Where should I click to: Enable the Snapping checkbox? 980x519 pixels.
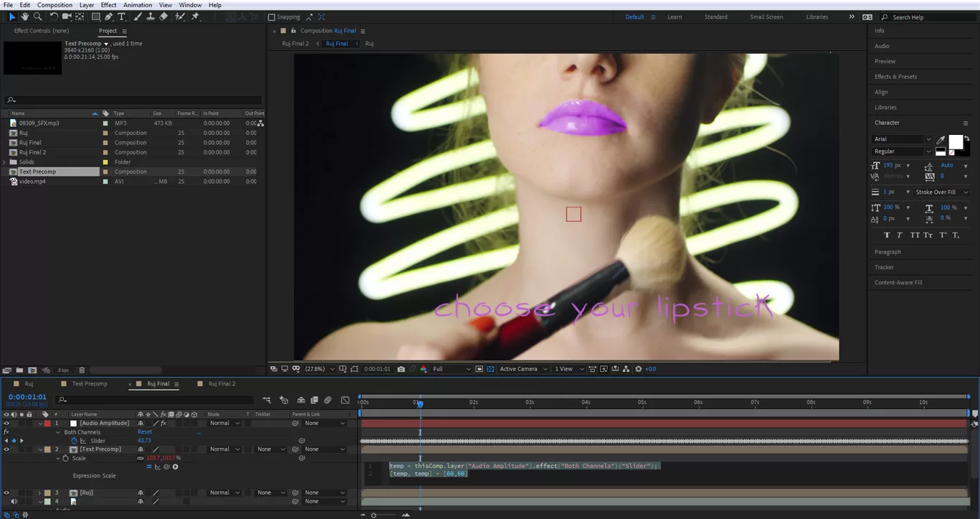coord(271,17)
